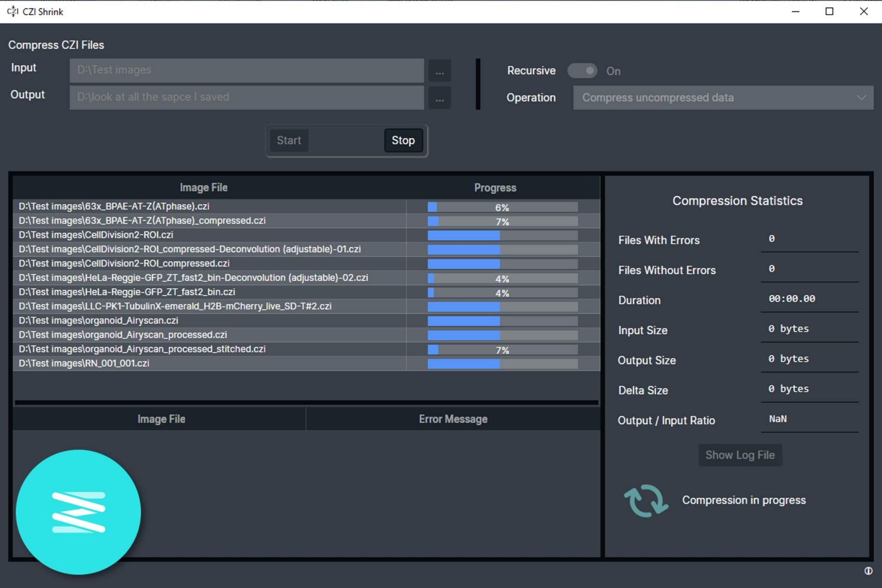Image resolution: width=882 pixels, height=588 pixels.
Task: Click the stop button icon
Action: click(402, 141)
